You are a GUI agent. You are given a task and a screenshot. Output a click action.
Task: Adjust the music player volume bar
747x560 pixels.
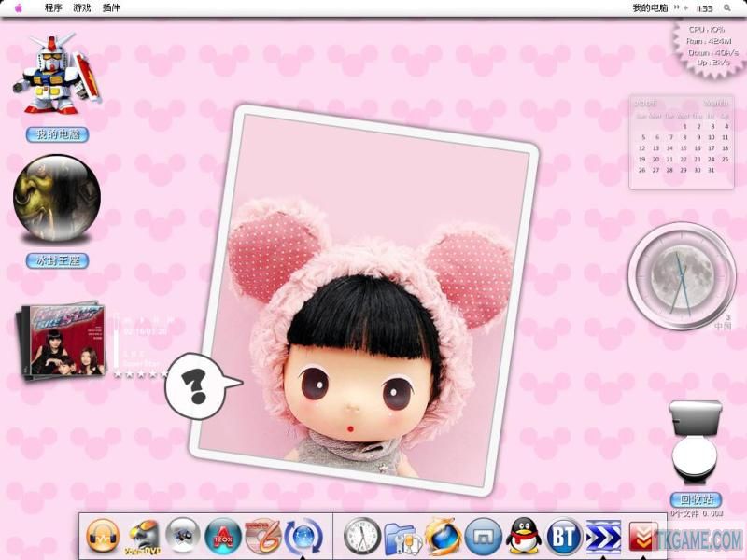click(116, 342)
